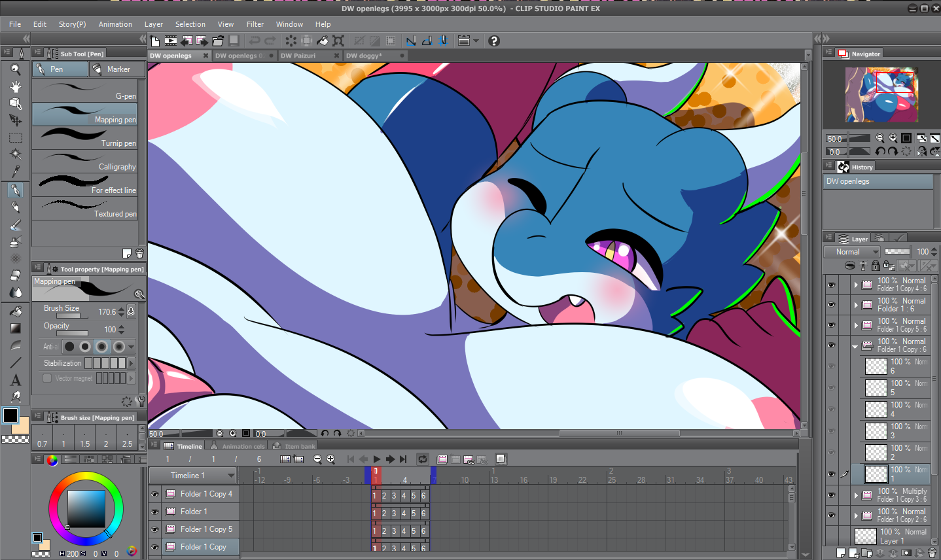Pick the Eyedropper tool in toolbox

coord(16,171)
